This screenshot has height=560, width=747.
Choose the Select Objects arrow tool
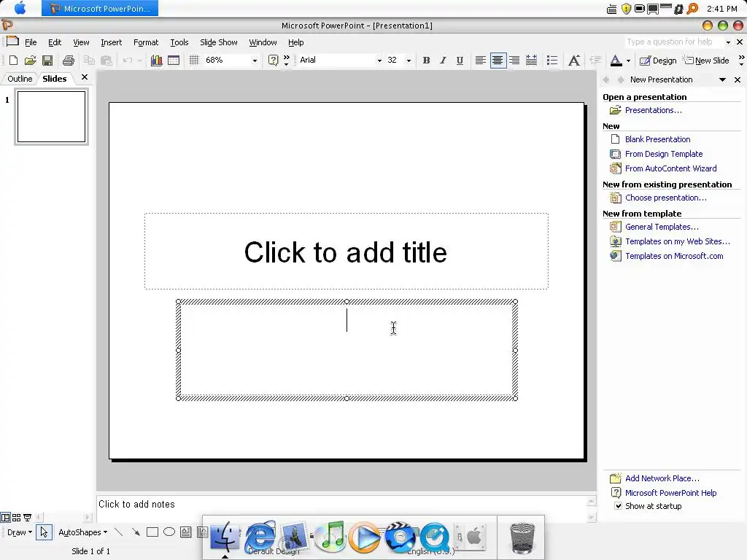click(x=44, y=532)
